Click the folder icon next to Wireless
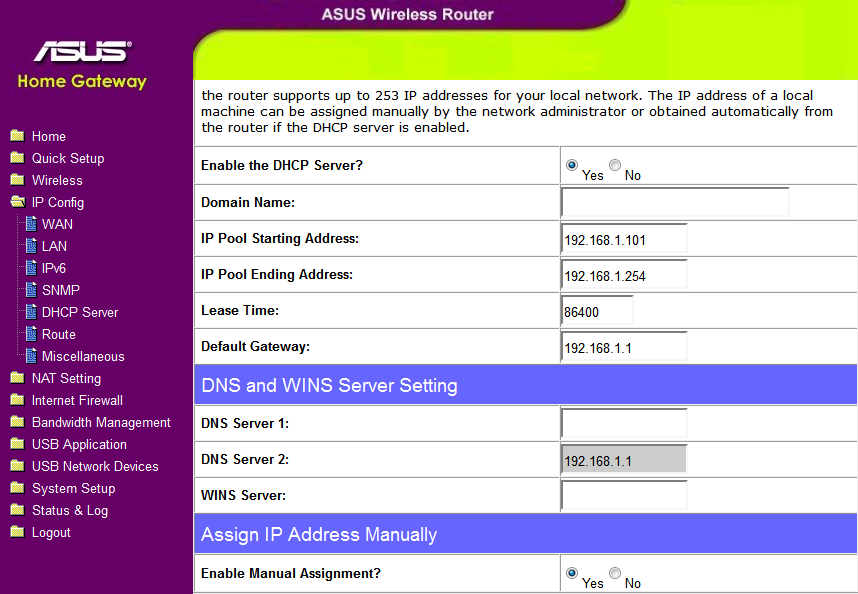858x594 pixels. (16, 180)
